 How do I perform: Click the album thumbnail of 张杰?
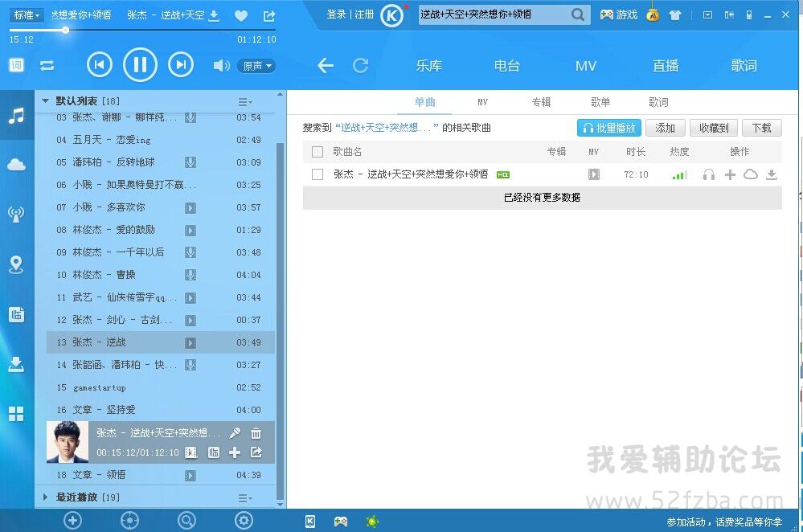point(68,442)
